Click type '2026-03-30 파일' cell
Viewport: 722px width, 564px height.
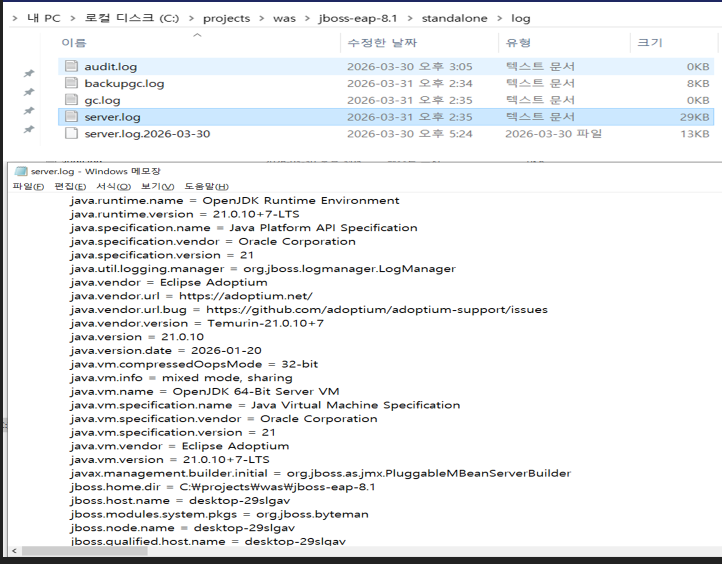click(x=553, y=134)
